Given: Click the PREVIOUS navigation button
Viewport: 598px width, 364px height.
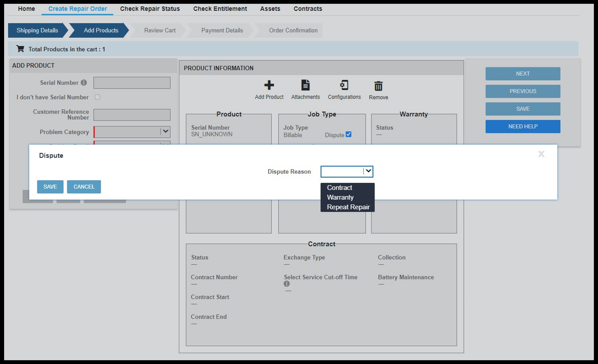Looking at the screenshot, I should 523,91.
